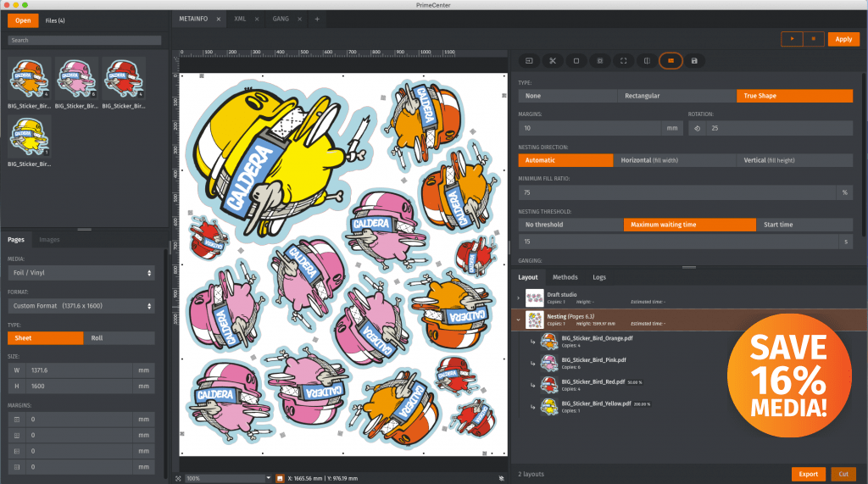
Task: Select BIG_Sticker_Bird_Yellow.pdf in the Nesting list
Action: click(597, 403)
